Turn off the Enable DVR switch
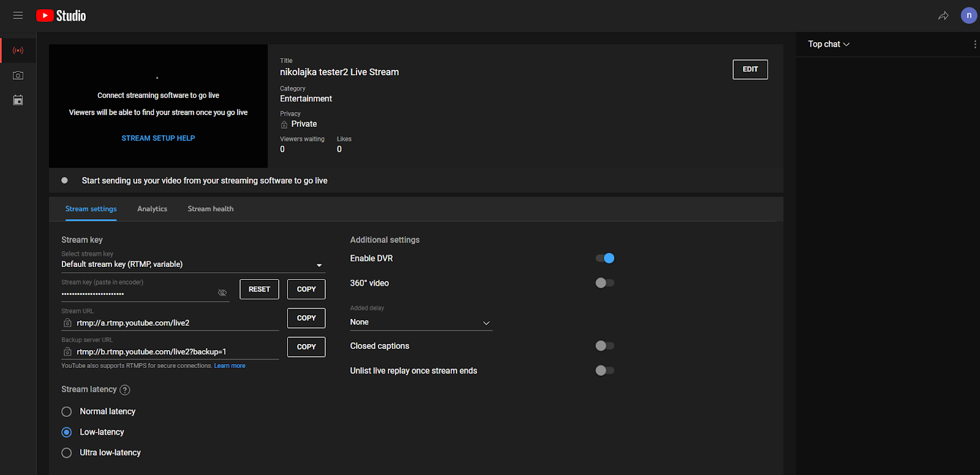This screenshot has height=475, width=980. click(x=605, y=258)
